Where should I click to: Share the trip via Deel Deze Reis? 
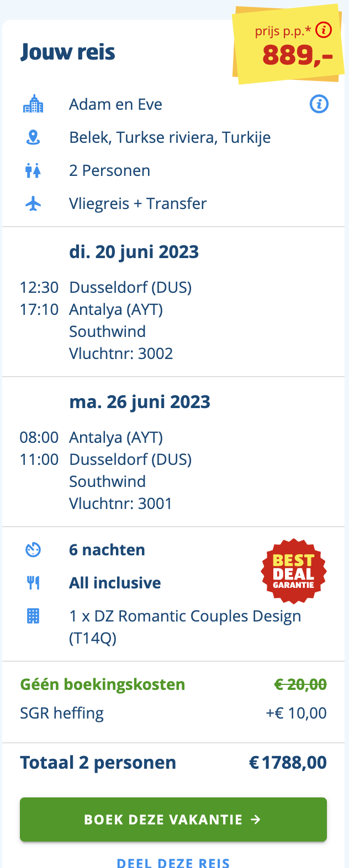[x=173, y=862]
